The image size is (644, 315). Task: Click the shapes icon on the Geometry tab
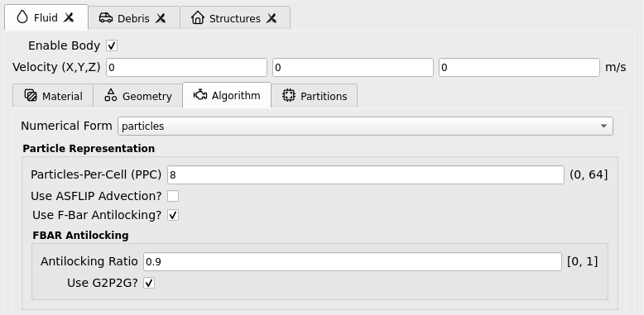tap(111, 95)
